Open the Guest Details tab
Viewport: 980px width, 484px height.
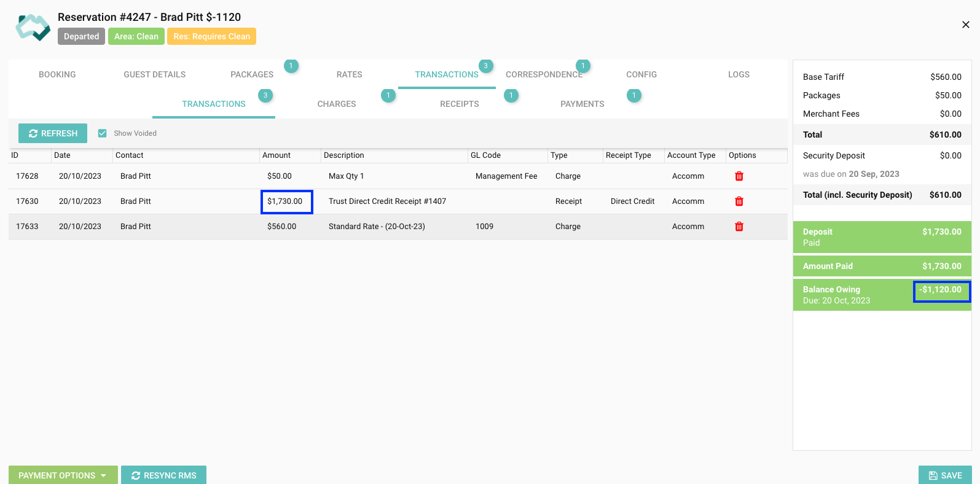coord(154,74)
